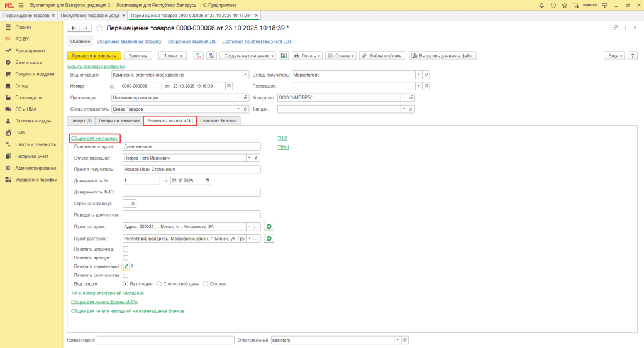Open the ТТН-1 link
This screenshot has width=644, height=348.
click(x=283, y=147)
